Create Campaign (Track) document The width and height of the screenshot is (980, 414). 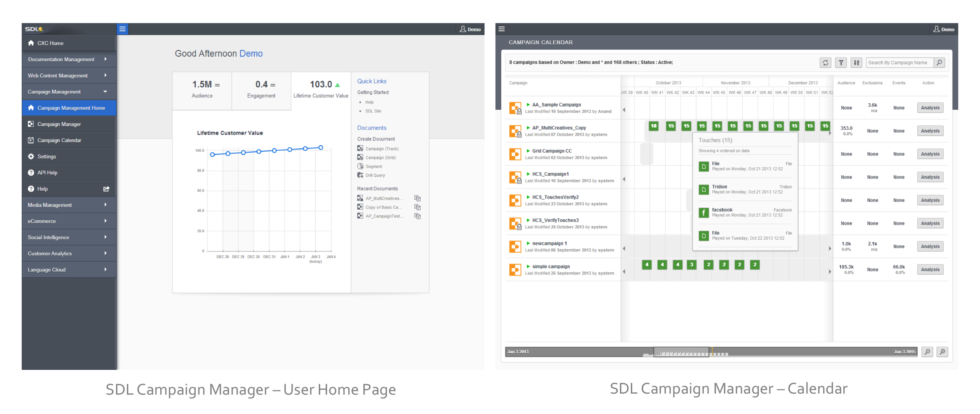coord(378,149)
